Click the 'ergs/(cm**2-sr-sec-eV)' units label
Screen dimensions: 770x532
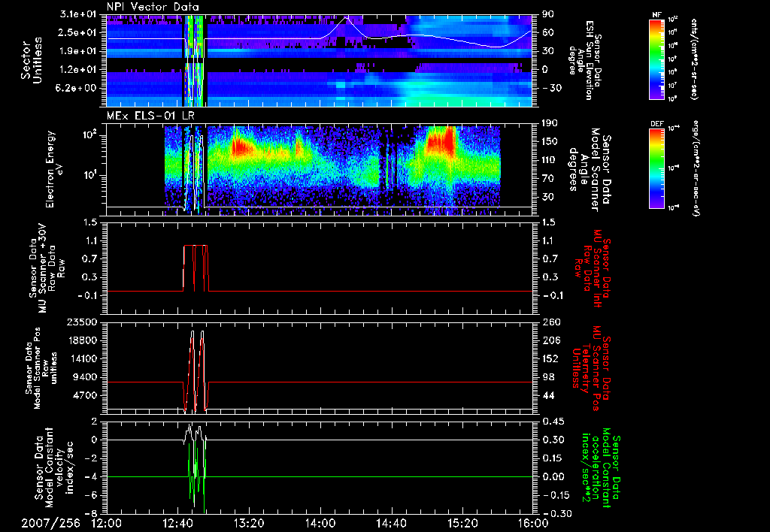coord(696,168)
